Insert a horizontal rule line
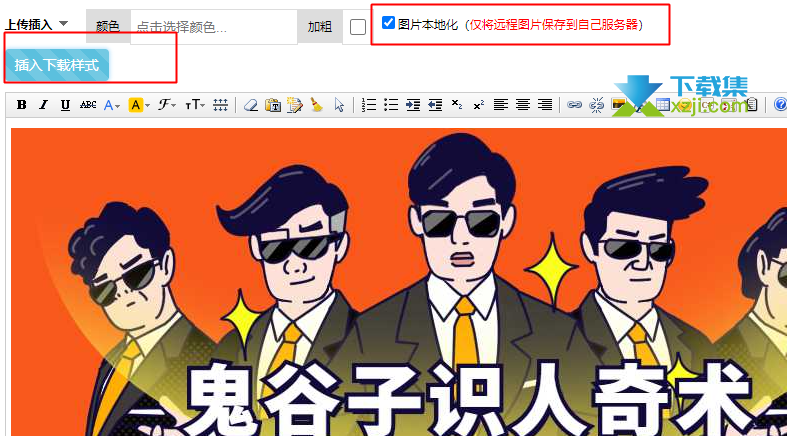The height and width of the screenshot is (436, 787). click(220, 105)
